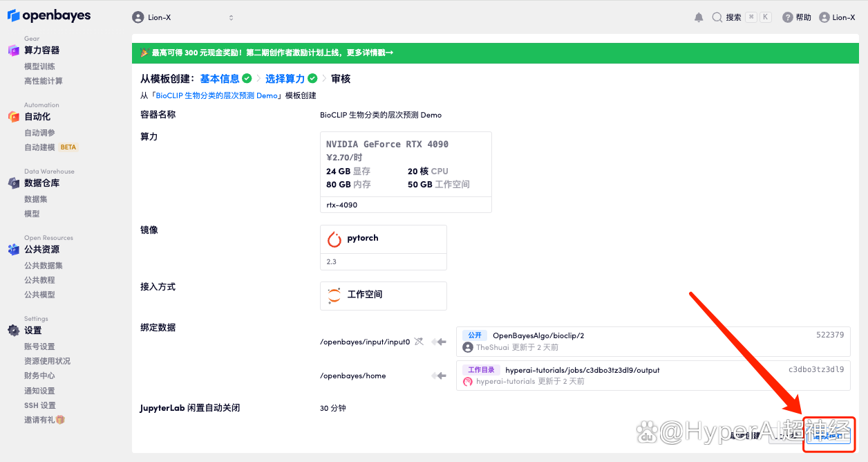Click the 数据仓库 sidebar icon
868x462 pixels.
coord(13,183)
